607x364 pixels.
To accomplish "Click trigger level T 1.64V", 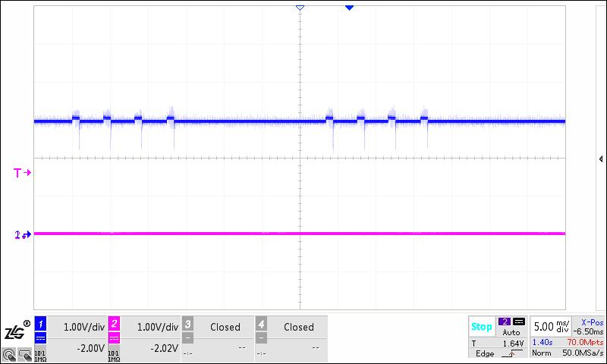I will click(x=498, y=343).
